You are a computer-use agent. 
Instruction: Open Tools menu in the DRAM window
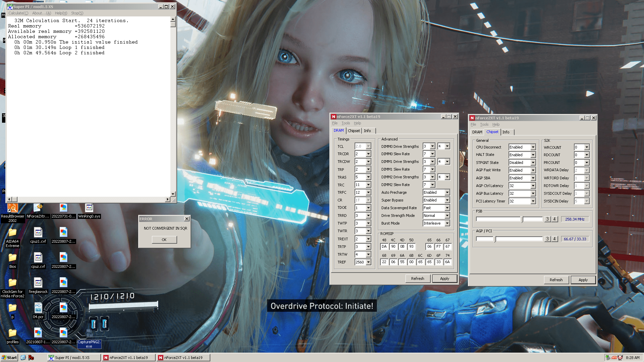pos(345,123)
